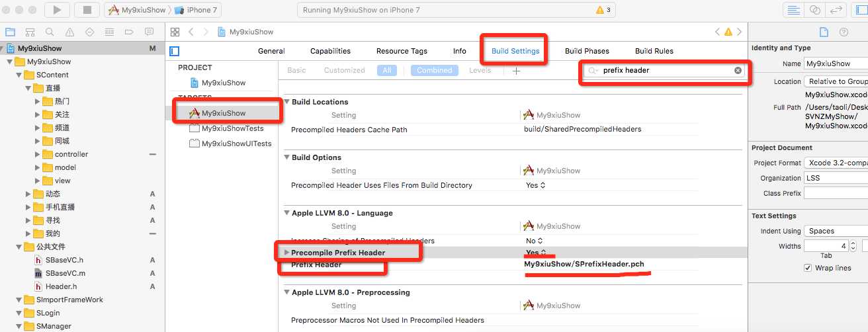Open Increase Sharing of Precompiled Headers dropdown

tap(536, 241)
